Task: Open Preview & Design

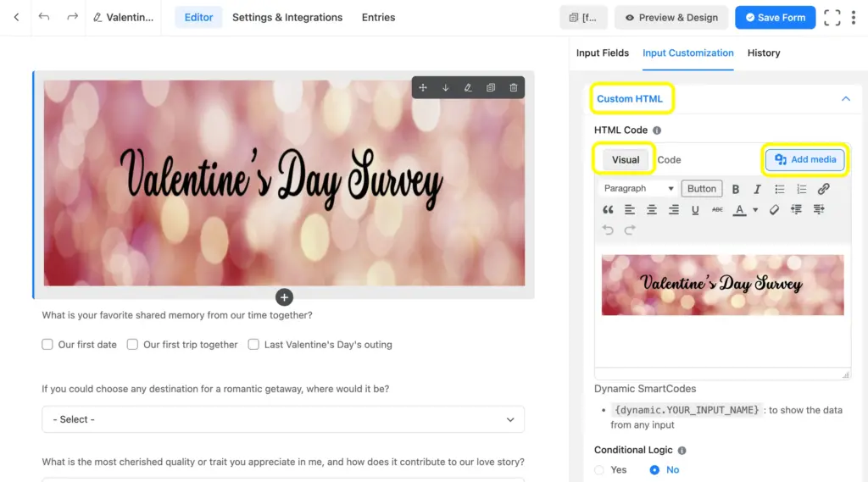Action: [671, 18]
